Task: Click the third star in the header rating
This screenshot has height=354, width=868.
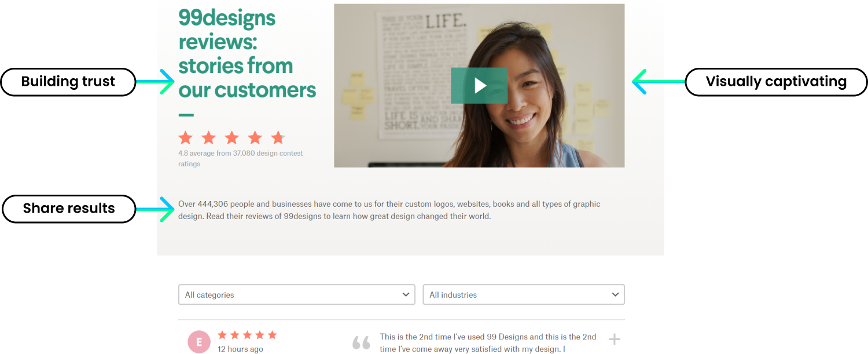Action: 231,138
